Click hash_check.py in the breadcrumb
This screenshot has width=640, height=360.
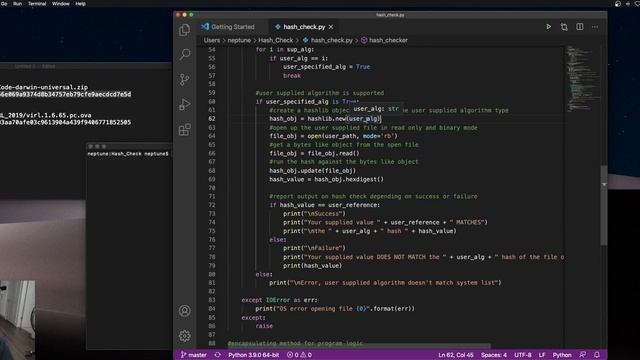(x=331, y=40)
